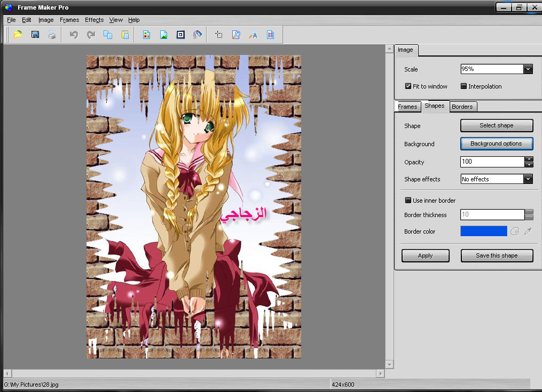This screenshot has height=392, width=542.
Task: Increase Opacity with the up stepper arrow
Action: pyautogui.click(x=529, y=159)
